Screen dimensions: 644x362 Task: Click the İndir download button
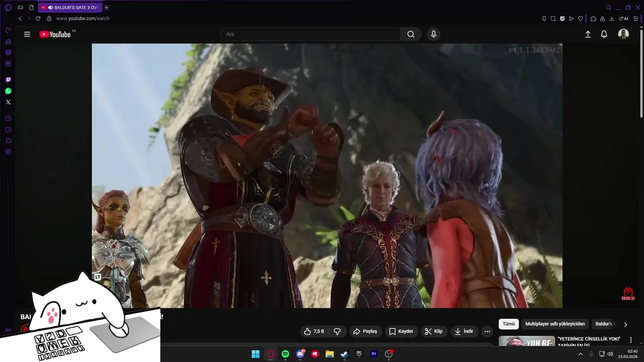tap(464, 331)
